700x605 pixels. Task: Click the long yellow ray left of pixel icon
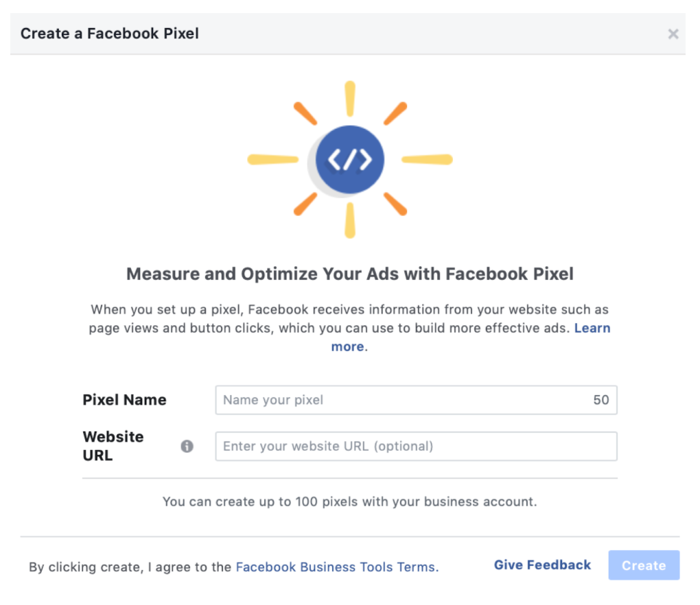point(273,160)
